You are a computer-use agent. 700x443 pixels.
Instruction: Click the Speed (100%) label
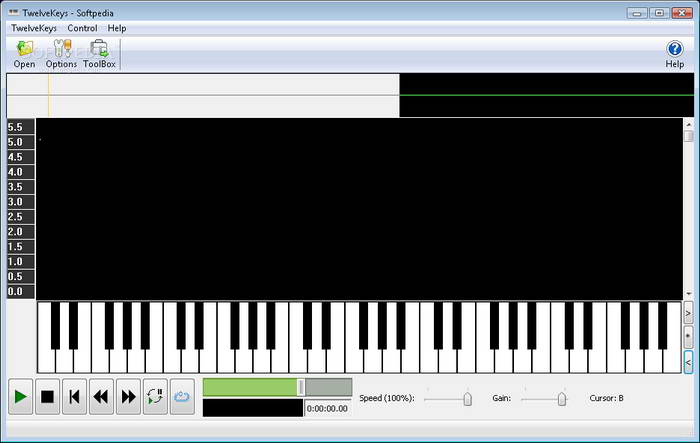pyautogui.click(x=387, y=398)
